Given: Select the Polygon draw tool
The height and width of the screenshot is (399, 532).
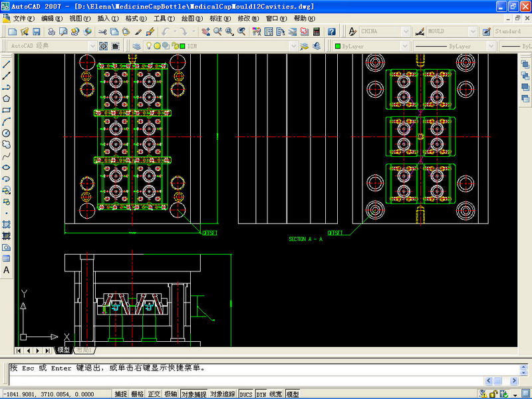Looking at the screenshot, I should click(7, 98).
